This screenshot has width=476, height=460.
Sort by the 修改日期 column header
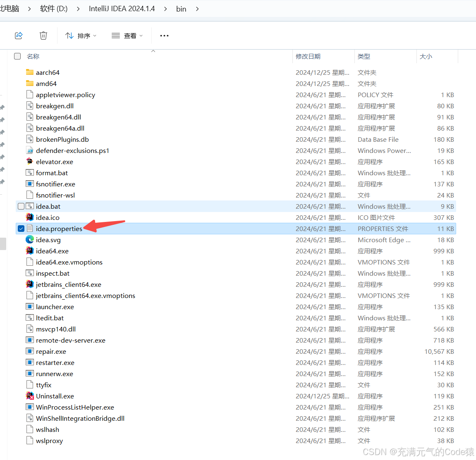click(308, 57)
